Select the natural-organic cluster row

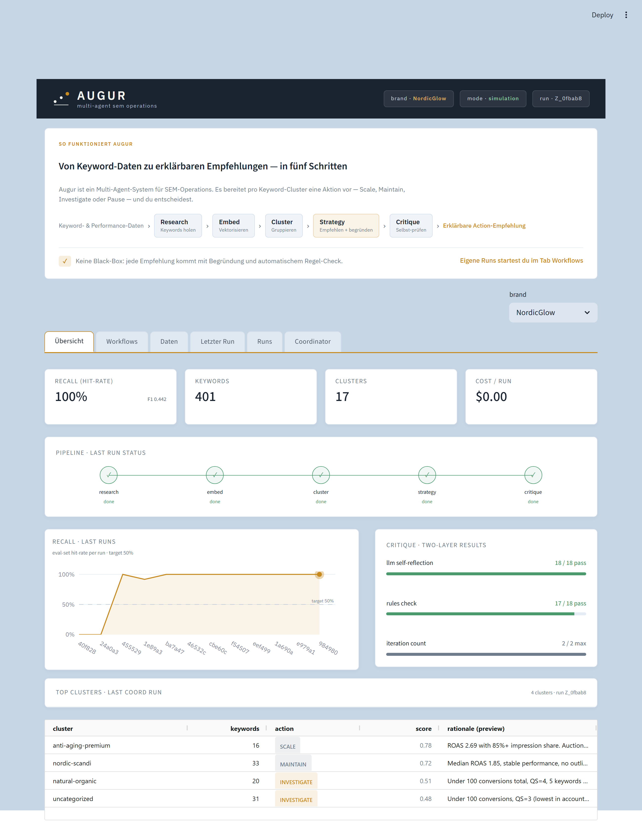pos(321,781)
